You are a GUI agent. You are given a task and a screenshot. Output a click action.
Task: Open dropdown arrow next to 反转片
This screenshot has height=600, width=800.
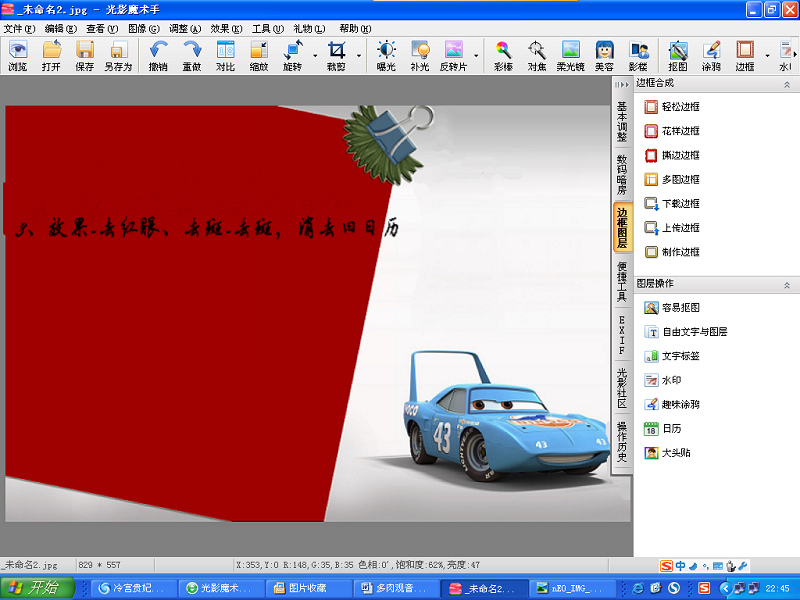coord(476,56)
